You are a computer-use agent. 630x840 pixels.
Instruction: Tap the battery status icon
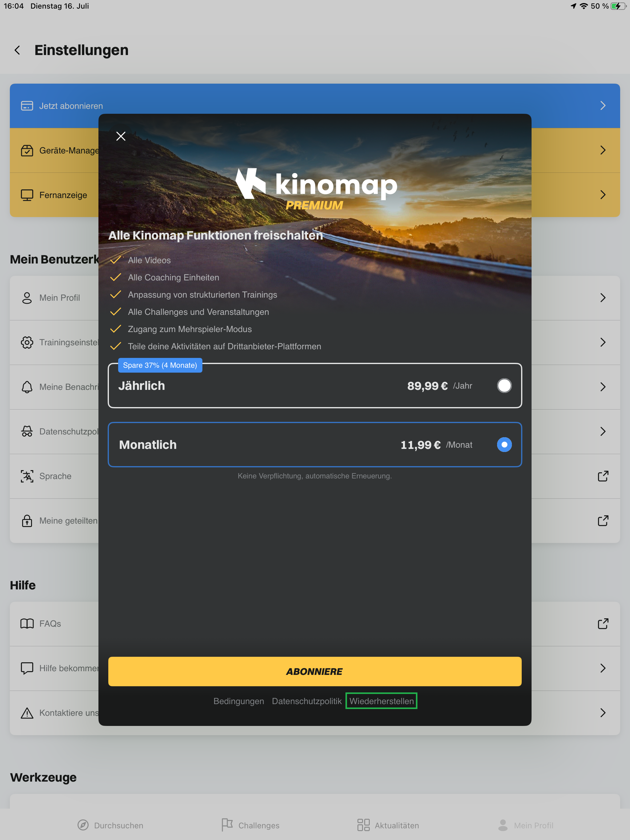[618, 6]
